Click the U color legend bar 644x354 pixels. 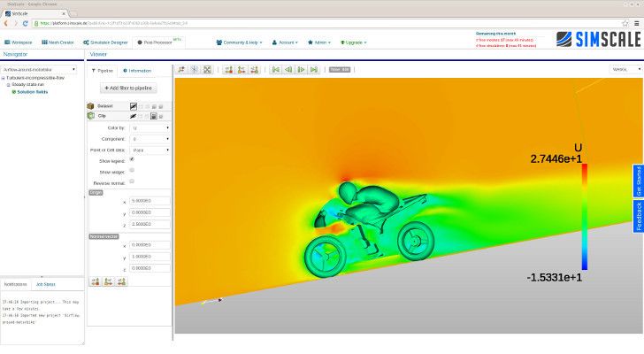coord(584,217)
